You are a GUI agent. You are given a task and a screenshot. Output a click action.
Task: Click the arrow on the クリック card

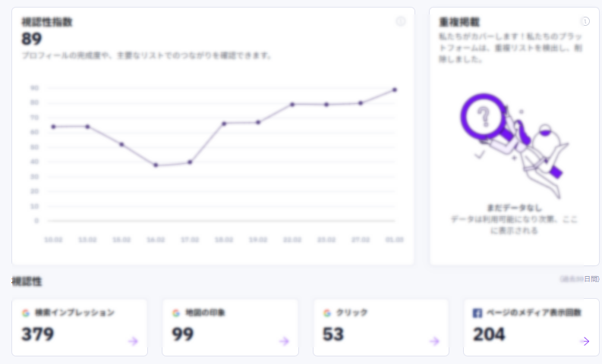pyautogui.click(x=434, y=341)
